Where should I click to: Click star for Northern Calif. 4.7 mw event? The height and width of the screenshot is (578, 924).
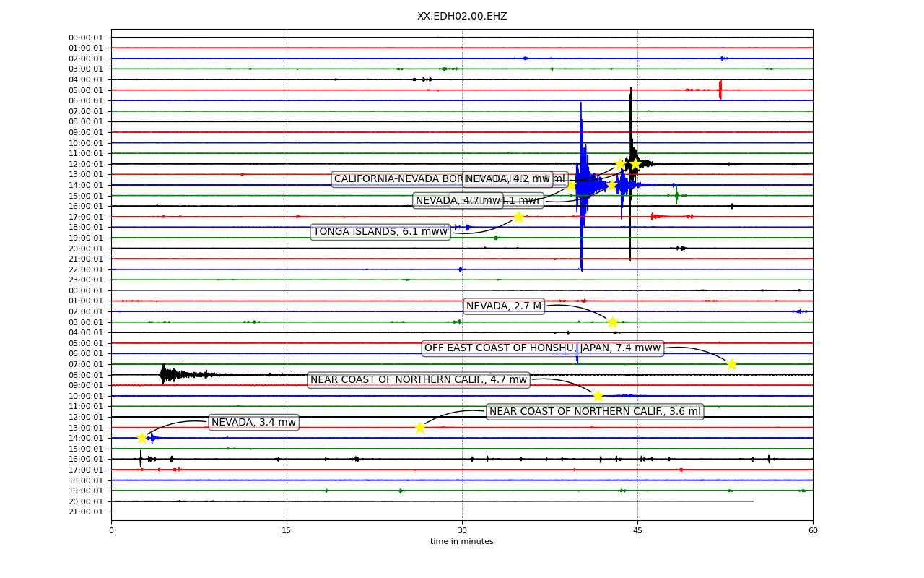(598, 396)
